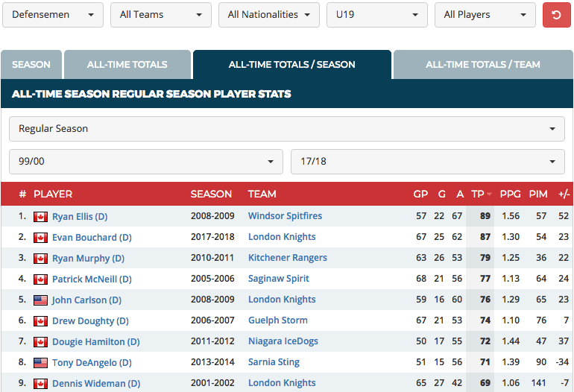This screenshot has height=392, width=574.
Task: Click Canadian flag next to Evan Bouchard
Action: [x=40, y=238]
